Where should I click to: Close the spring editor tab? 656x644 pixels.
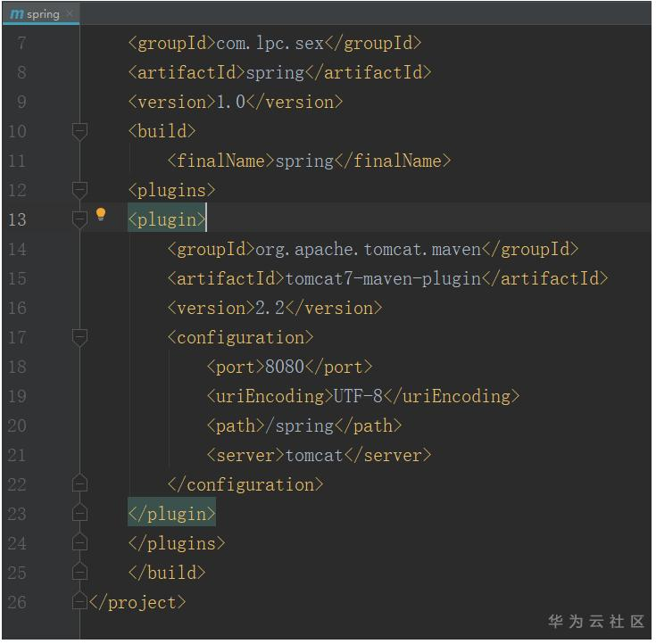tap(70, 14)
